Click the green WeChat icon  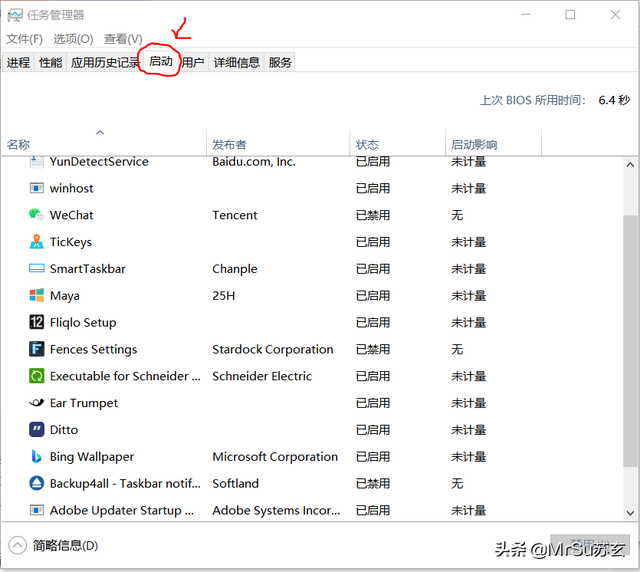coord(36,215)
